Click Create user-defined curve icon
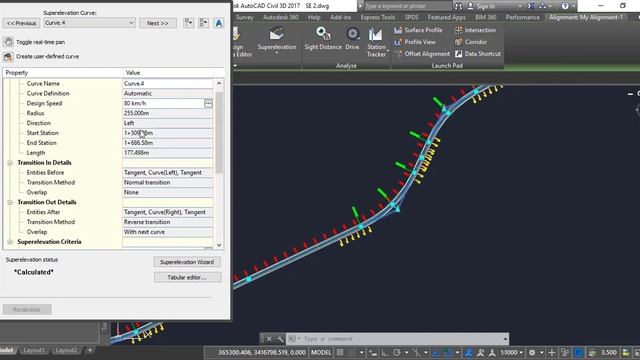Screen dimensions: 640x360 click(8, 56)
